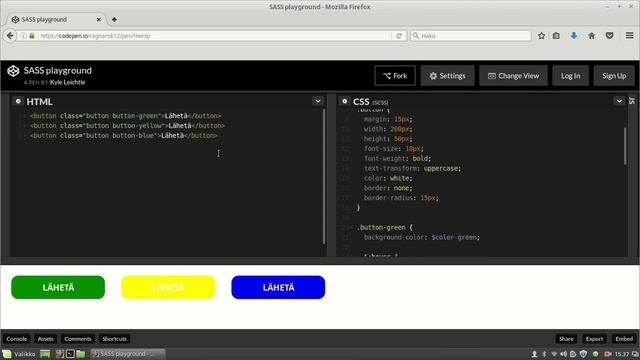Click the text-transform: uppercase line
This screenshot has height=360, width=640.
tap(412, 169)
